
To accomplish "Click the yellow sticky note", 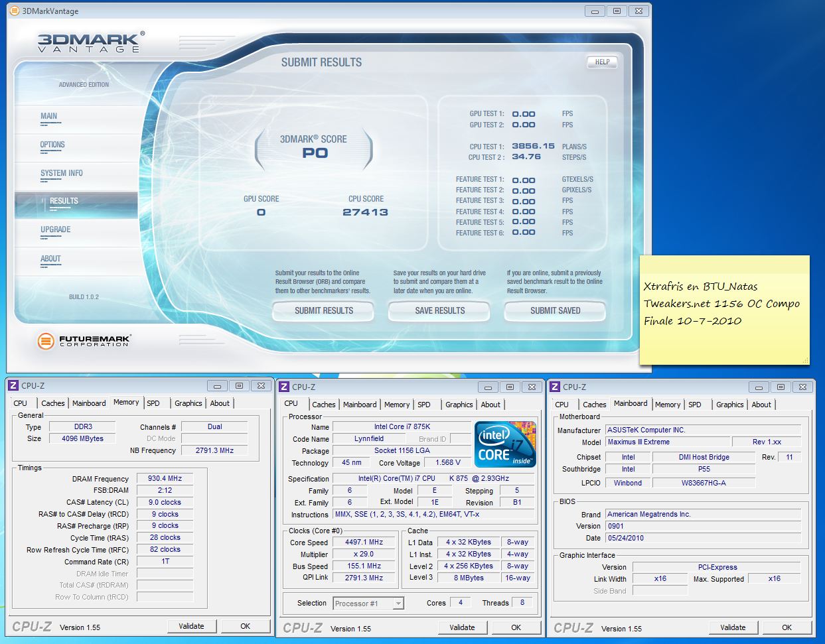I will [725, 310].
